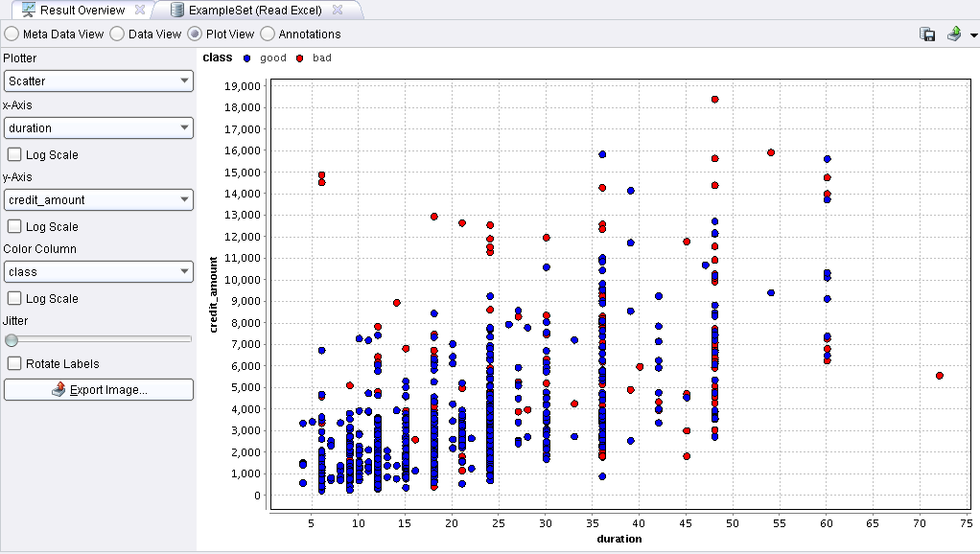Click the red point at duration 72
Viewport: 980px width, 554px height.
pos(940,376)
